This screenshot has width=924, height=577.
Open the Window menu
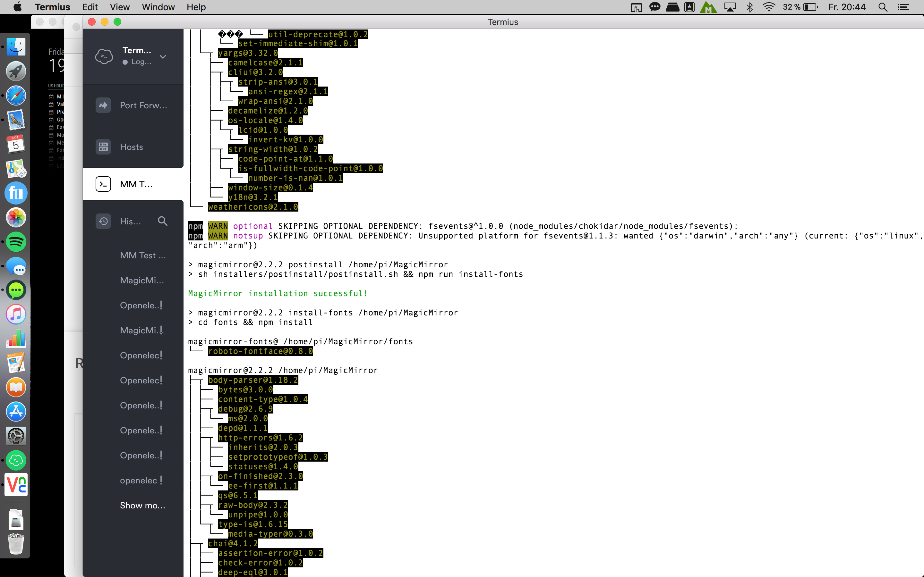(x=158, y=7)
